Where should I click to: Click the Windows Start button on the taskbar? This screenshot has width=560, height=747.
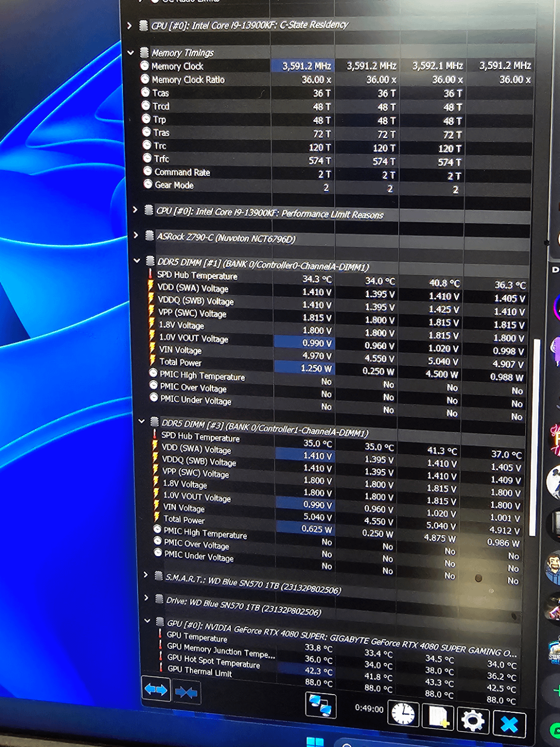pos(315,742)
